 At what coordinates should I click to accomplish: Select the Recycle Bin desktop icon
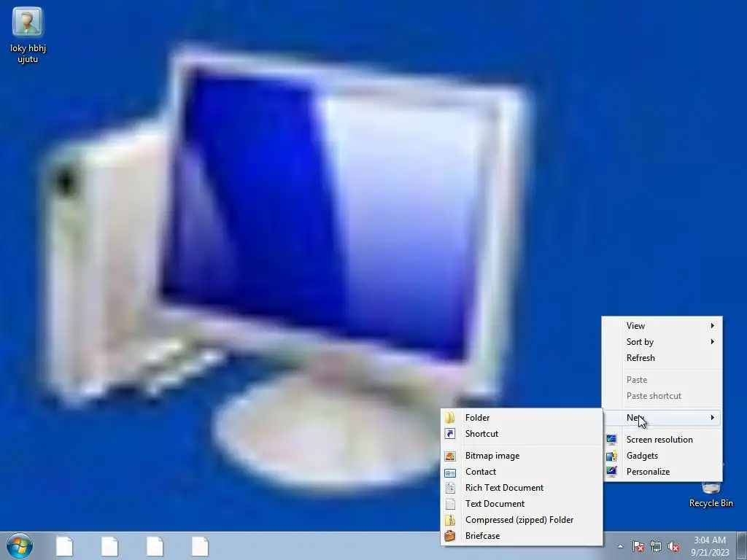[711, 495]
